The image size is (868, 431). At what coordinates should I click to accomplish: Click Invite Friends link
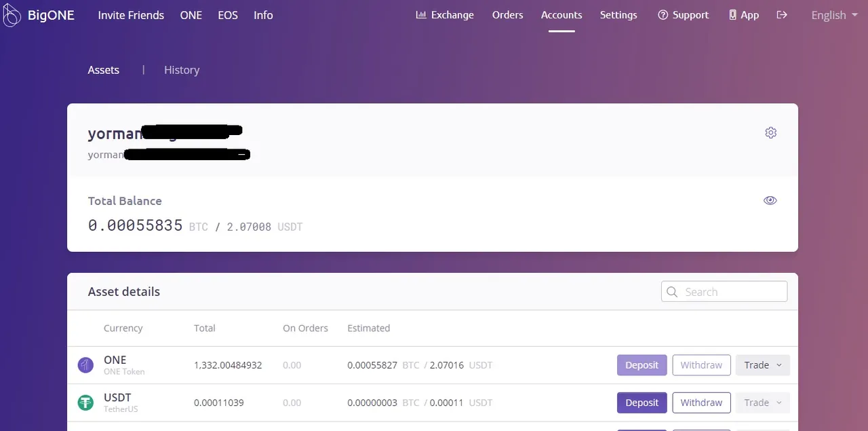131,15
